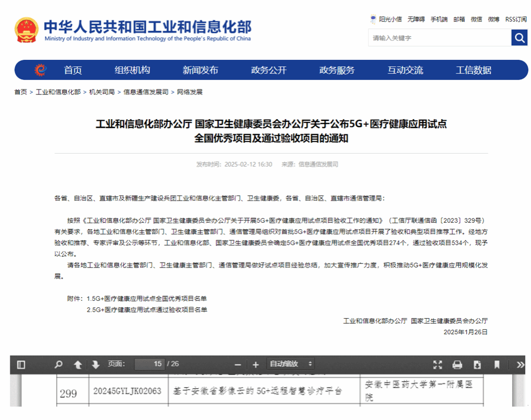
Task: Print the PDF document
Action: (457, 364)
